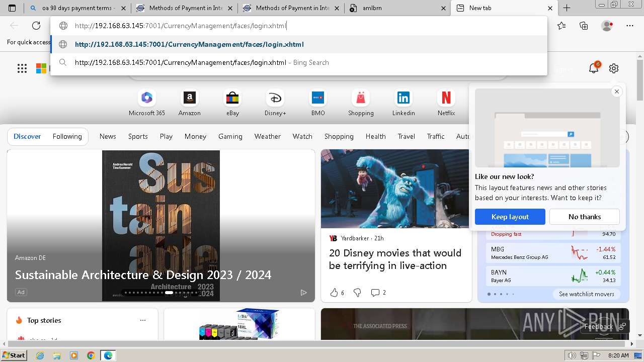The height and width of the screenshot is (362, 644).
Task: Open the Health category
Action: pyautogui.click(x=376, y=136)
